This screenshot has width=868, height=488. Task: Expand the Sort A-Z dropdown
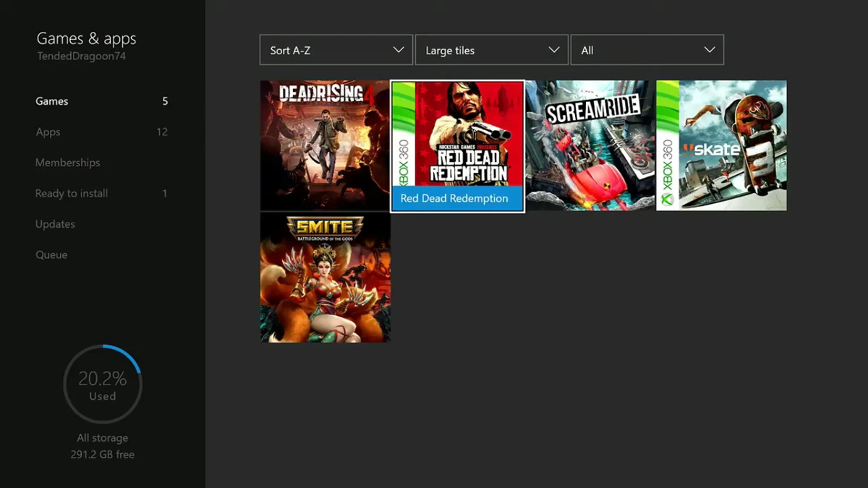336,50
